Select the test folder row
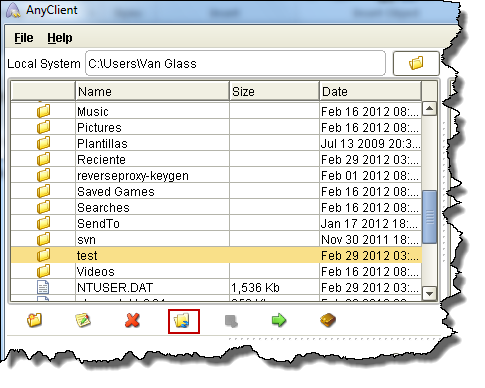The width and height of the screenshot is (485, 388). point(216,255)
